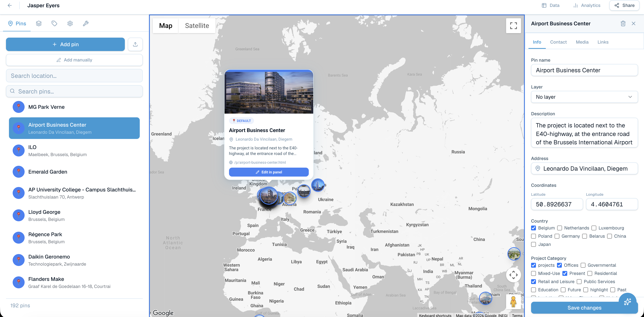Open the Data view
This screenshot has height=317, width=644.
click(x=550, y=6)
